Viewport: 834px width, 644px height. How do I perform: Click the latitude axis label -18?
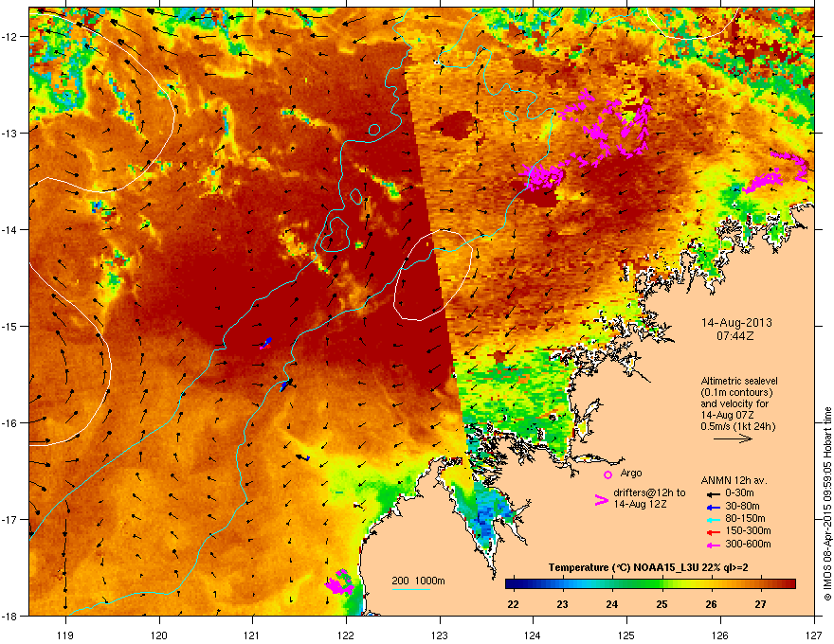(10, 616)
